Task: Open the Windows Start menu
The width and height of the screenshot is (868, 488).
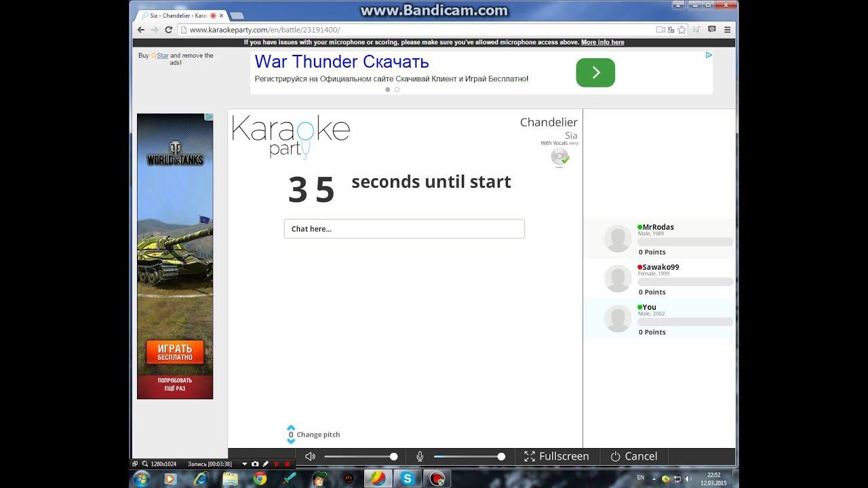Action: [x=142, y=479]
